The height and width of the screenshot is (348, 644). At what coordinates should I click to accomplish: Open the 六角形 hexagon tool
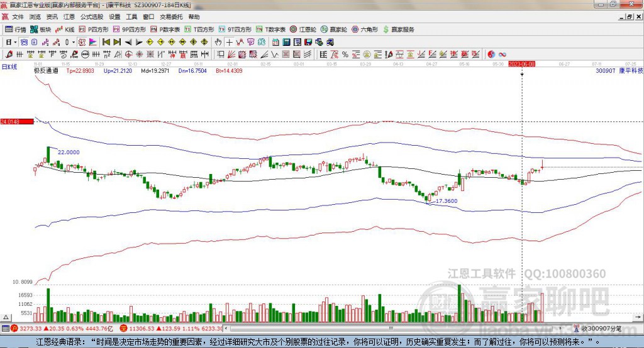[x=365, y=30]
